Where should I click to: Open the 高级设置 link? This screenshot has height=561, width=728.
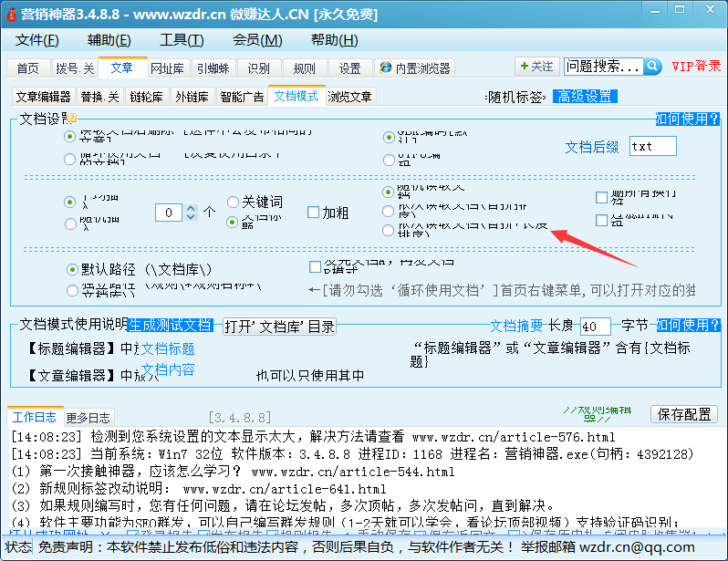tap(586, 97)
